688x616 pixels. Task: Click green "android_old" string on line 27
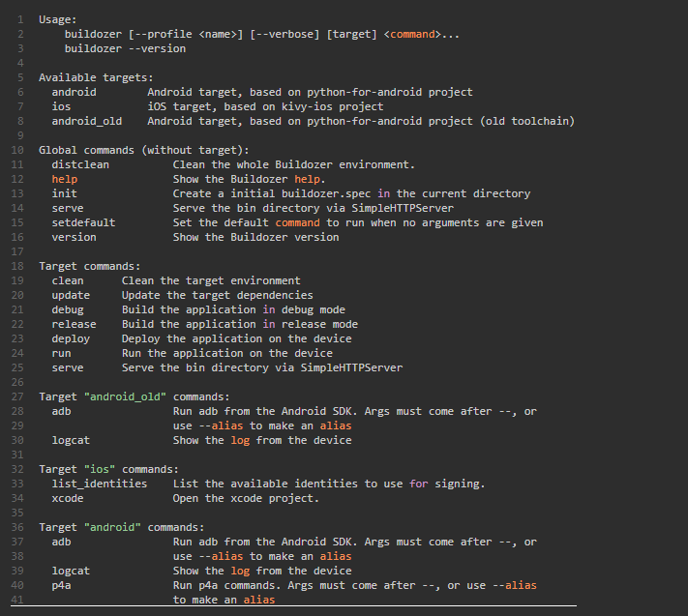point(125,396)
